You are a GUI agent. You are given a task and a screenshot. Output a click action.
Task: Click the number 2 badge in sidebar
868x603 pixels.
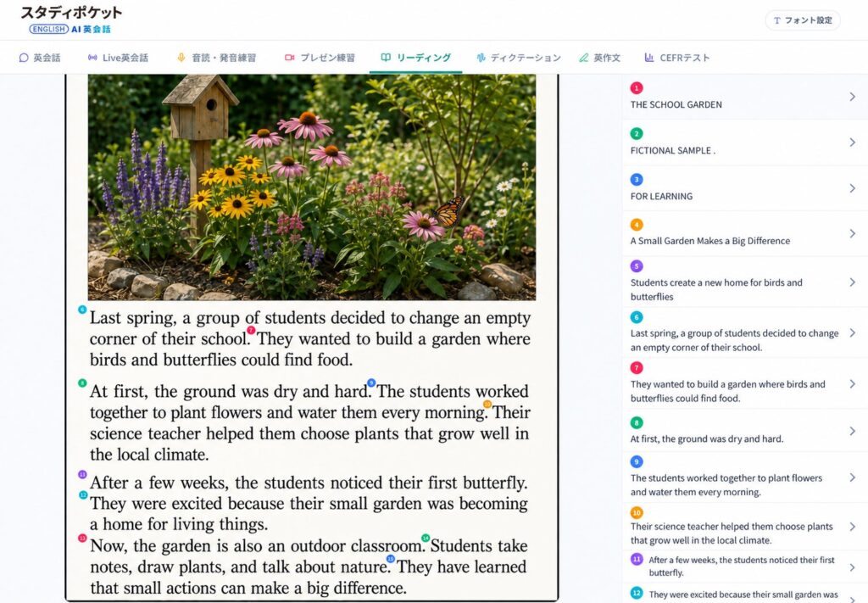(637, 133)
